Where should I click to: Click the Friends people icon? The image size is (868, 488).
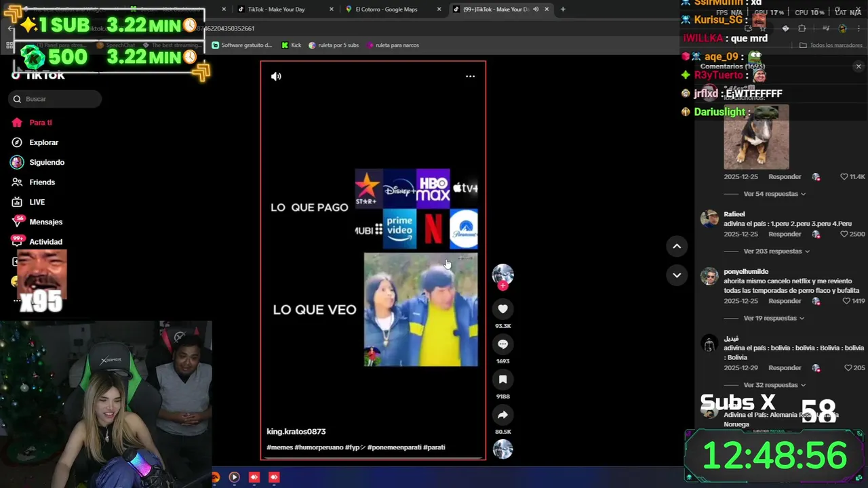point(17,182)
